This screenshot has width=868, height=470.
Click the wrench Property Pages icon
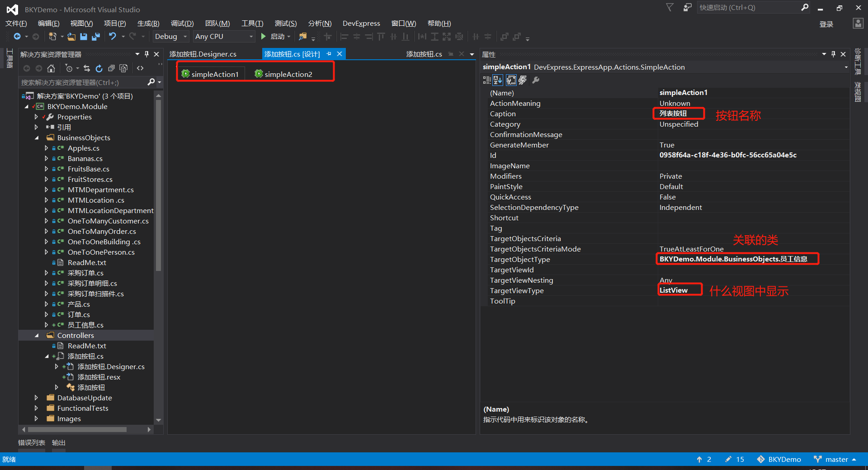(536, 80)
